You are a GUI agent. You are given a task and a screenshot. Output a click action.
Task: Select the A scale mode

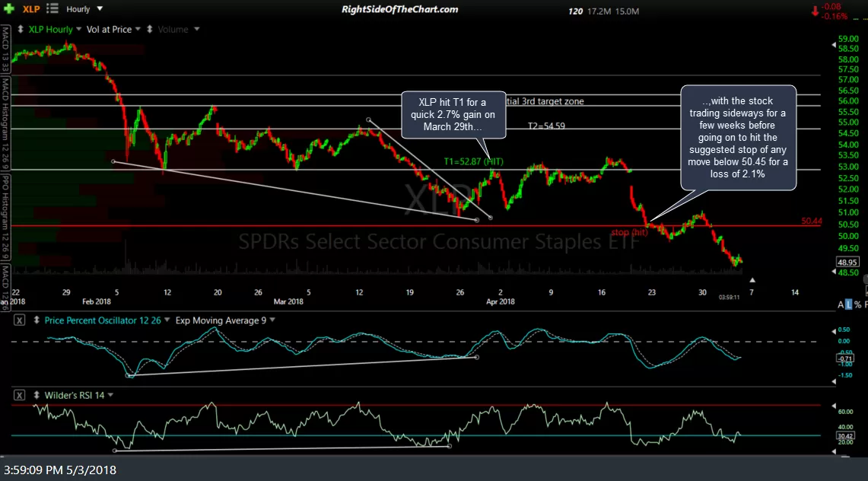841,304
